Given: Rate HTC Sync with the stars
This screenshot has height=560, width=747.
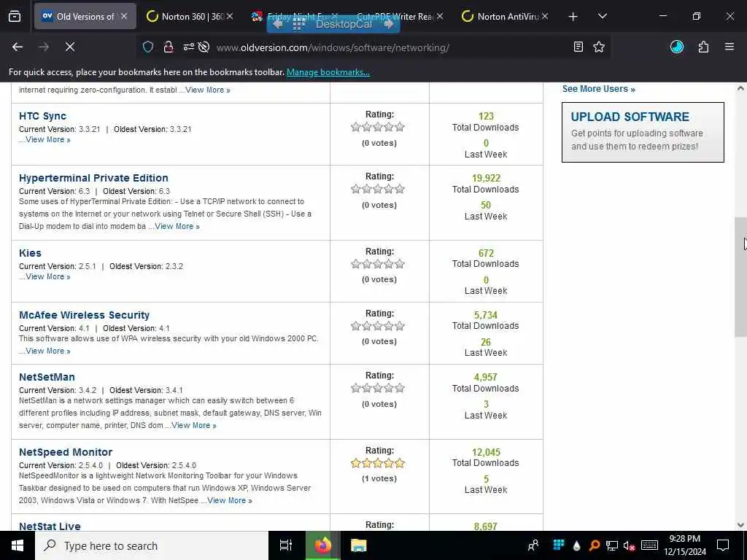Looking at the screenshot, I should [x=378, y=127].
